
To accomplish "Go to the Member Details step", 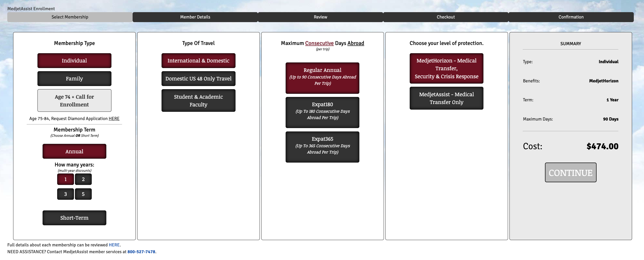I will tap(195, 17).
